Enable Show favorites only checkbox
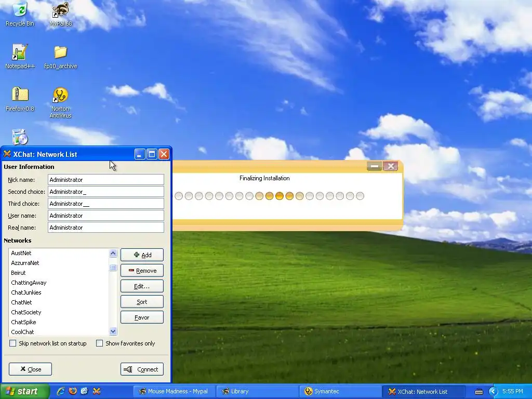This screenshot has height=399, width=532. pos(99,343)
